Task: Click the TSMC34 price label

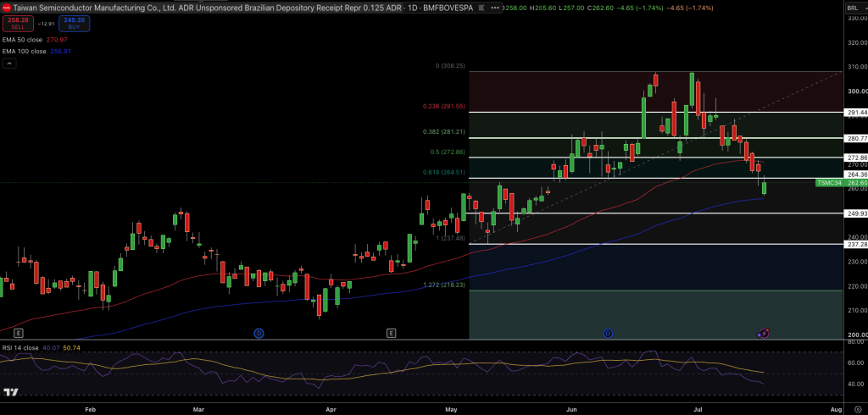Action: click(829, 183)
